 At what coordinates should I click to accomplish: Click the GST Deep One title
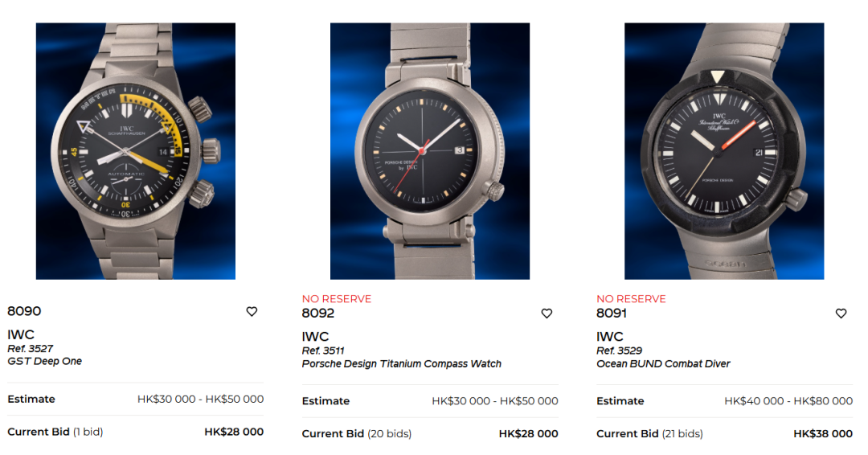(x=45, y=362)
